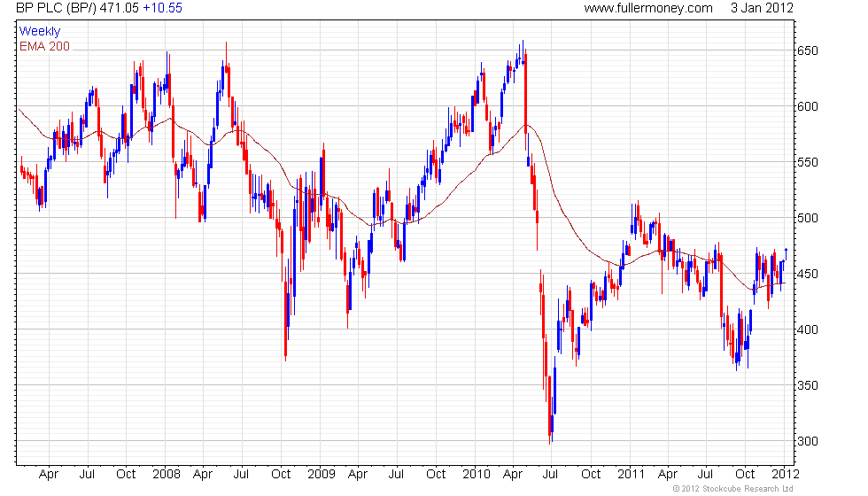This screenshot has width=868, height=496.
Task: Select the Weekly legend label
Action: (39, 32)
